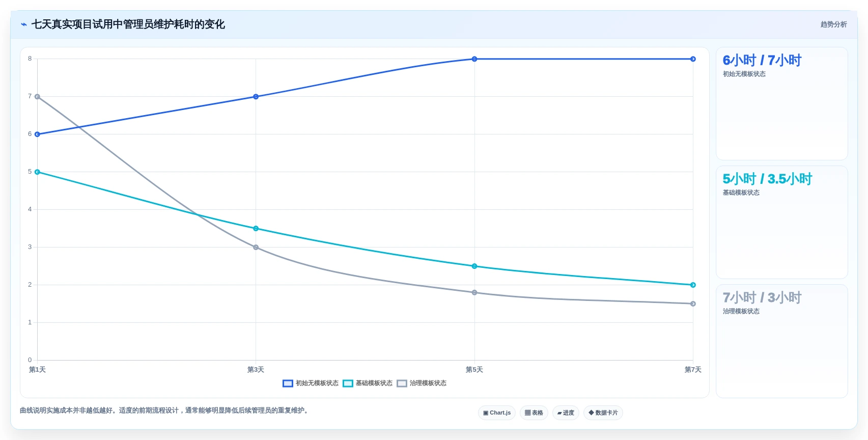Viewport: 868px width, 440px height.
Task: Click the 6小时 / 7小时 stat card value
Action: click(762, 61)
